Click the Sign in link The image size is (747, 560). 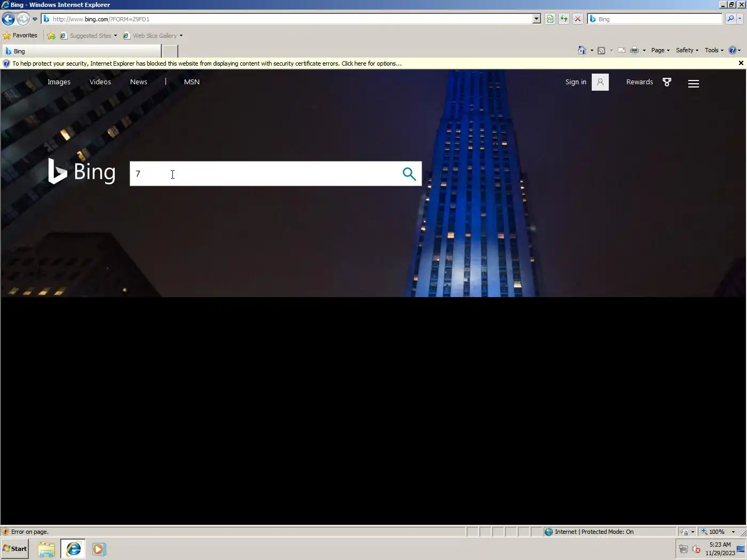(576, 82)
